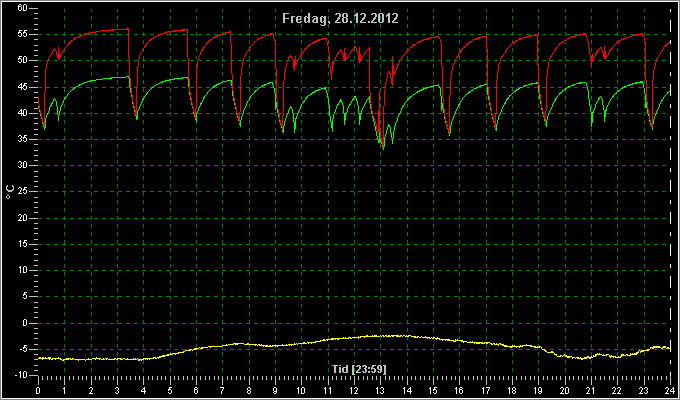Image resolution: width=680 pixels, height=400 pixels.
Task: Click the chart title Fredag, 28.12.2012
Action: point(340,19)
